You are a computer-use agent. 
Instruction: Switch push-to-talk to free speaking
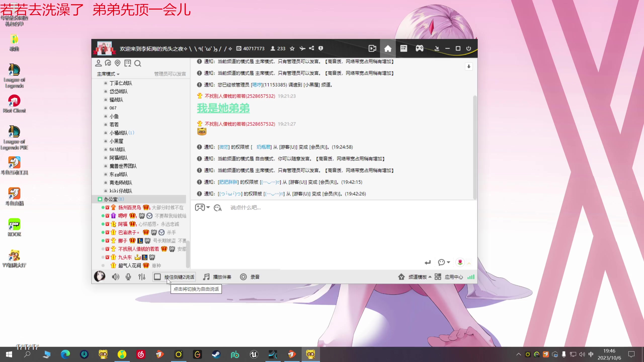click(x=174, y=277)
